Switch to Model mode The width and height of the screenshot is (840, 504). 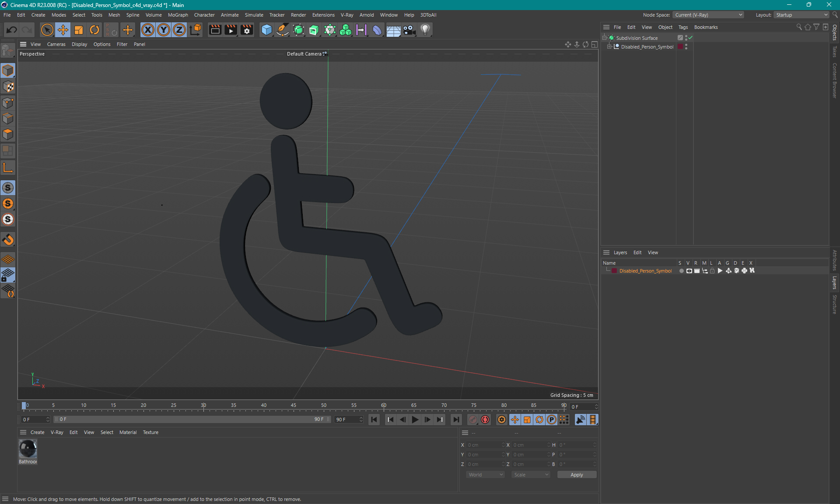(x=8, y=70)
